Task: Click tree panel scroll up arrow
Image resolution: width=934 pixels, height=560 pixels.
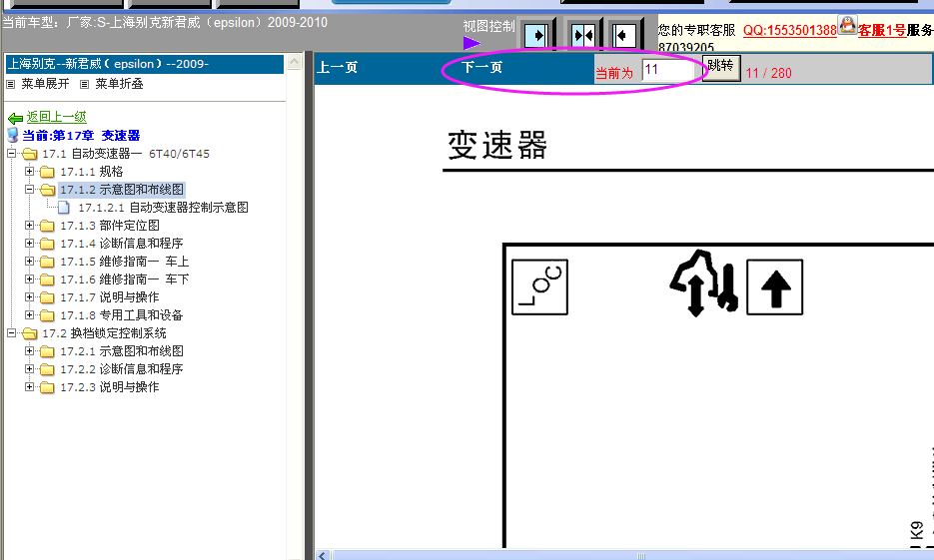Action: [295, 61]
